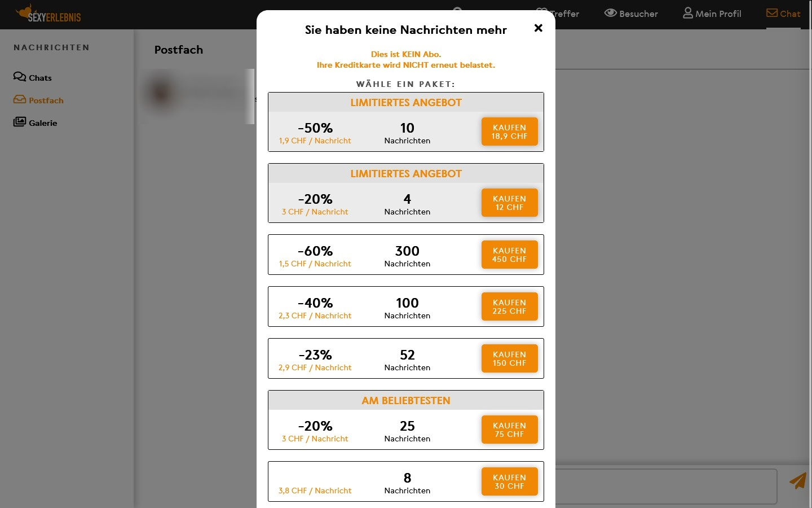The height and width of the screenshot is (508, 812).
Task: Purchase 8 Nachrichten for 30 CHF
Action: [509, 481]
